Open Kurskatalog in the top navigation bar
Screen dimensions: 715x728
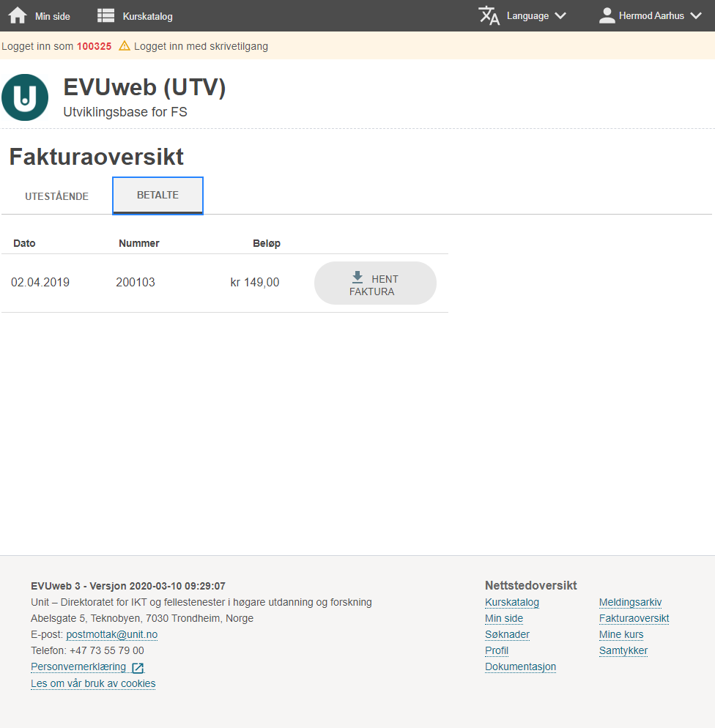148,16
